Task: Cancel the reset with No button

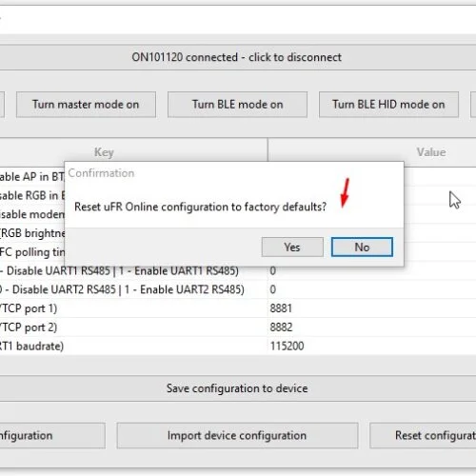Action: click(x=362, y=247)
